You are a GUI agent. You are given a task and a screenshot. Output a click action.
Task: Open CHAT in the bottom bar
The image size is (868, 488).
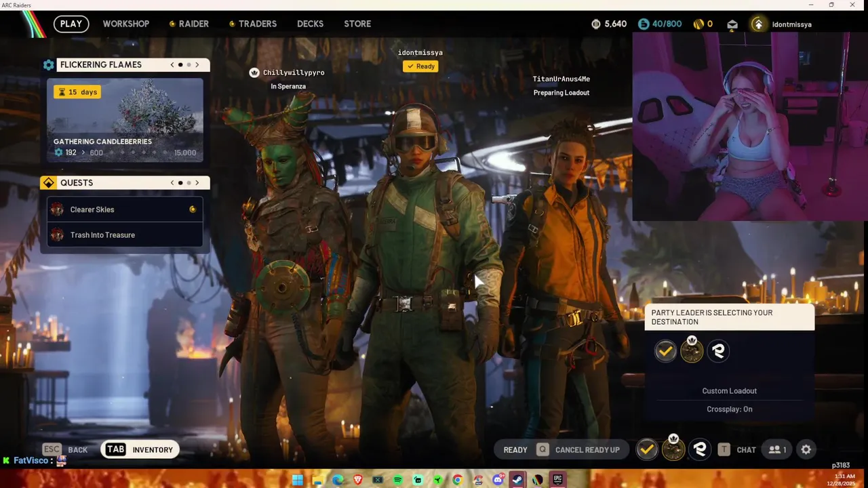pyautogui.click(x=737, y=449)
